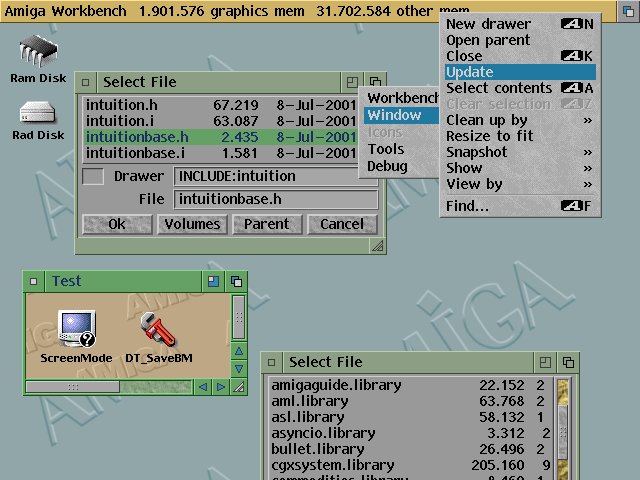Click the File name input field
This screenshot has width=640, height=480.
click(x=276, y=199)
